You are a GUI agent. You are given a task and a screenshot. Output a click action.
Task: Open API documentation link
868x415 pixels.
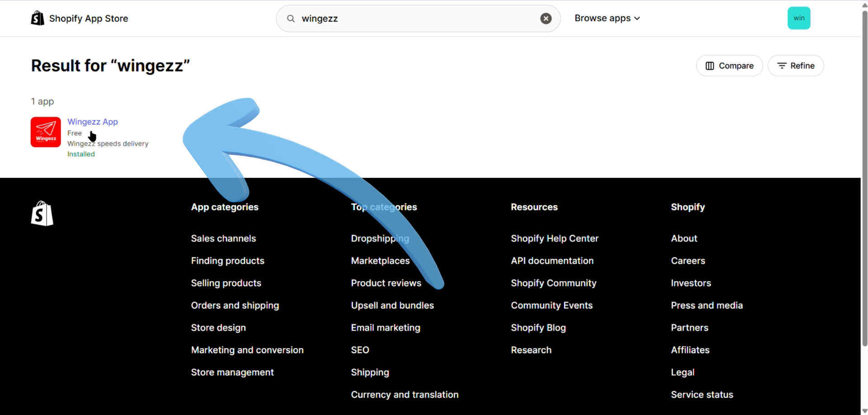(552, 261)
